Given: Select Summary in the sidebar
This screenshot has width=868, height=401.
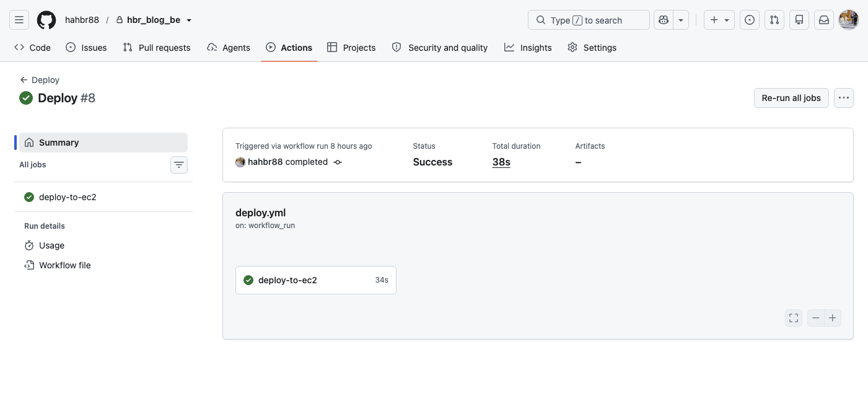Looking at the screenshot, I should (103, 143).
